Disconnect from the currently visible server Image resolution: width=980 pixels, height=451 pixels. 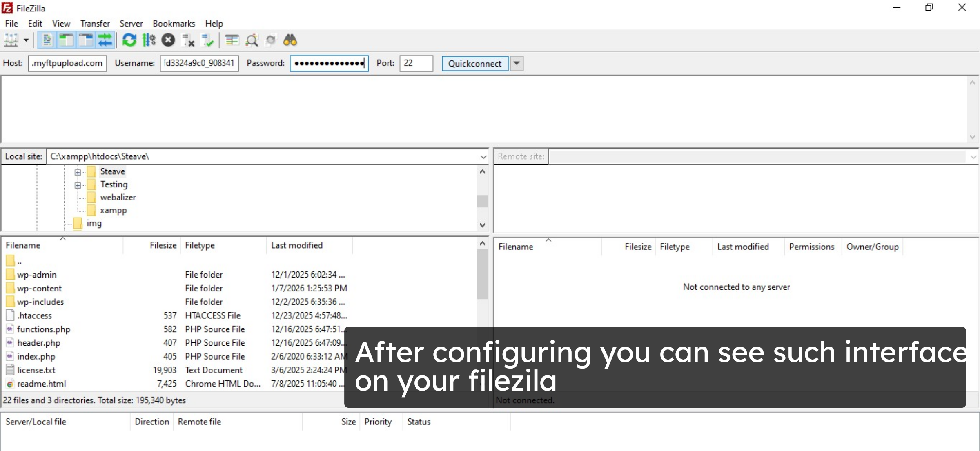click(187, 40)
